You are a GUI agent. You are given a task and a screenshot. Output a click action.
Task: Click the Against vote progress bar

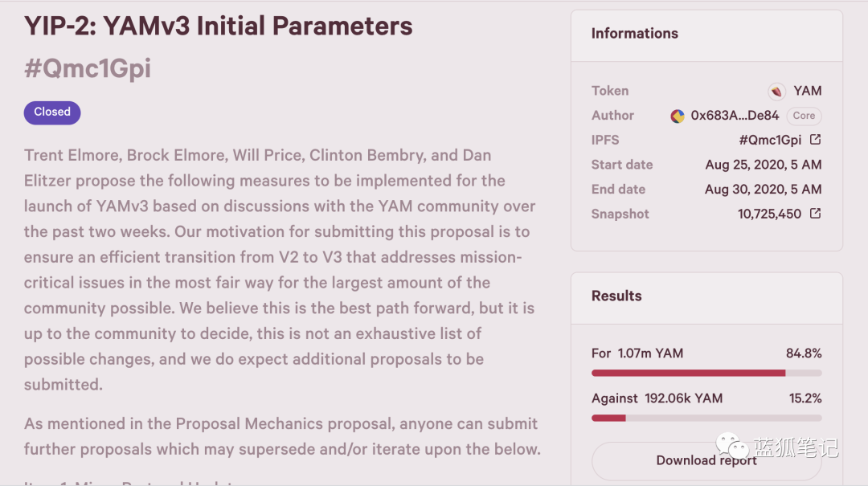point(706,418)
